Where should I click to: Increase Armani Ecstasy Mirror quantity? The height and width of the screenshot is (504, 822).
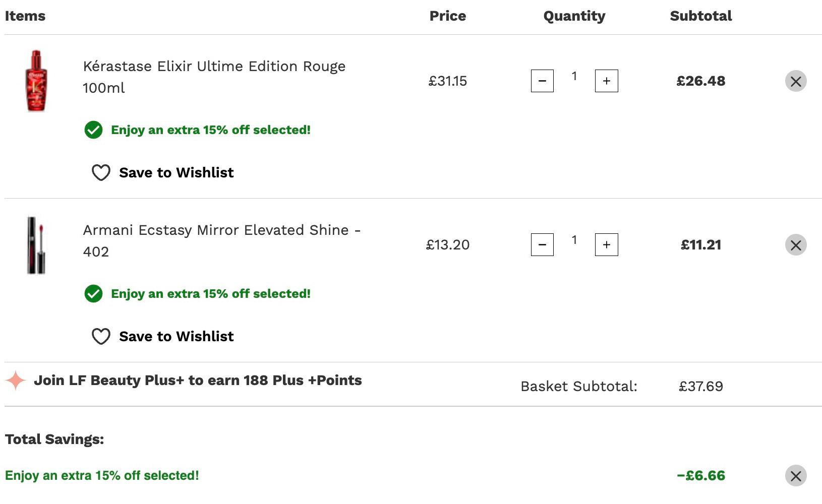[606, 244]
